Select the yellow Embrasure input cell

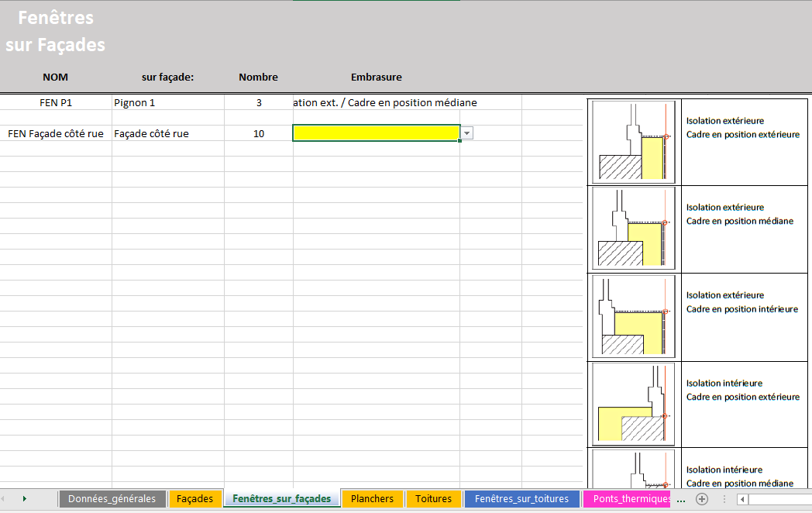click(x=376, y=133)
